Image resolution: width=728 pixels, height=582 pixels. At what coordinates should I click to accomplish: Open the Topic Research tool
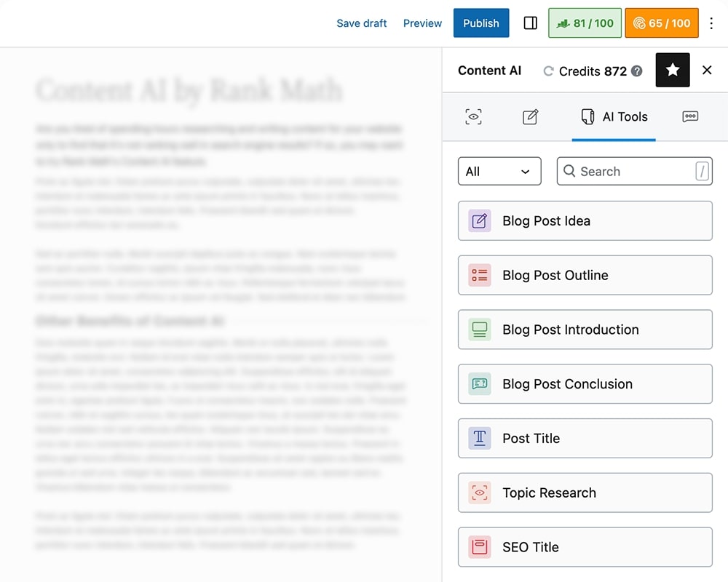click(585, 493)
